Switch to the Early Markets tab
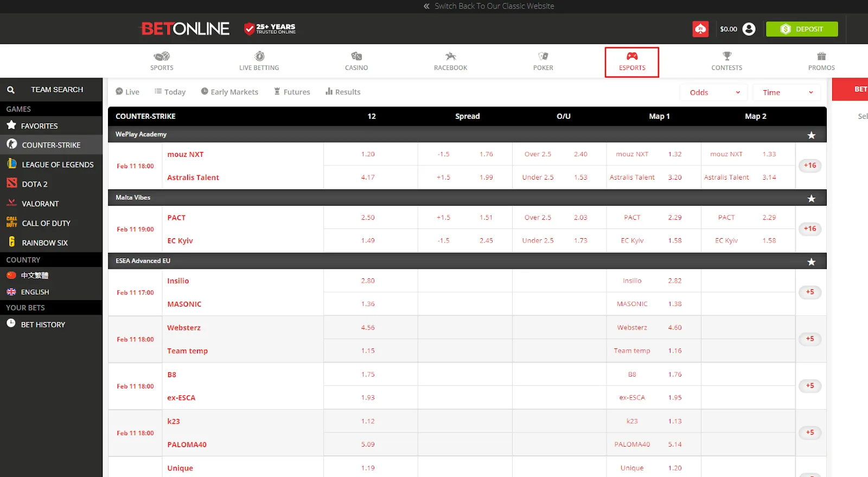The height and width of the screenshot is (477, 868). tap(229, 92)
